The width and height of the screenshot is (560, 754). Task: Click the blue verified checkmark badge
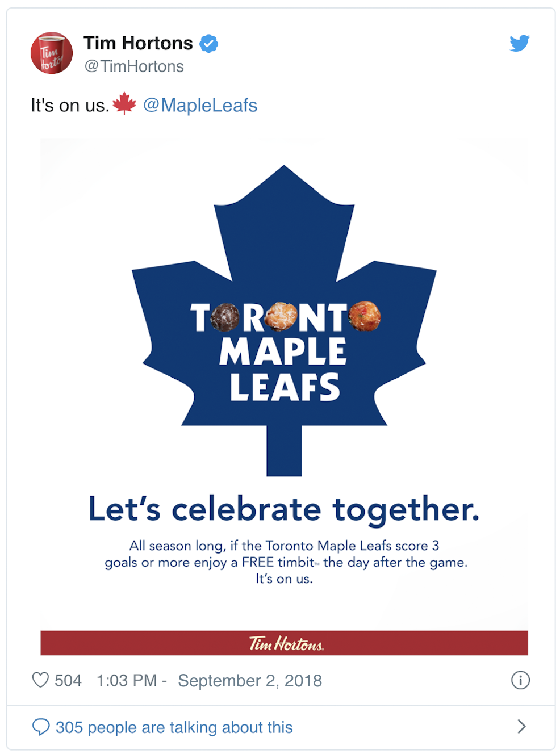point(209,44)
